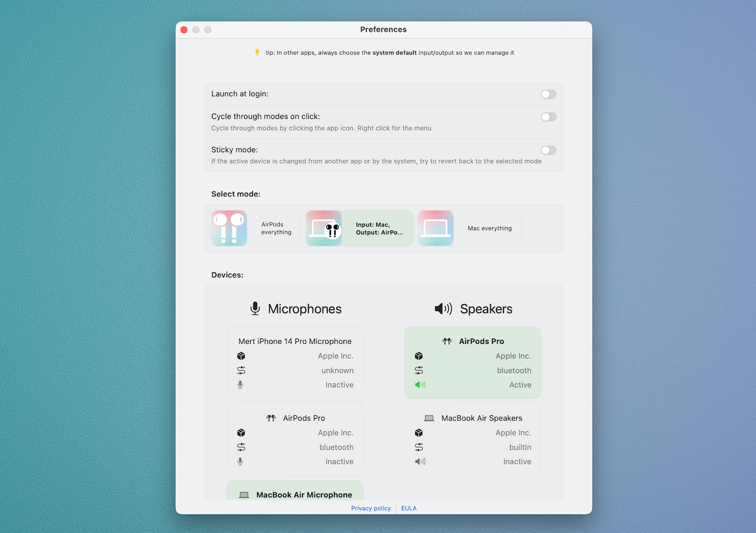This screenshot has height=533, width=756.
Task: Select the MacBook Air Microphone title
Action: pos(304,495)
